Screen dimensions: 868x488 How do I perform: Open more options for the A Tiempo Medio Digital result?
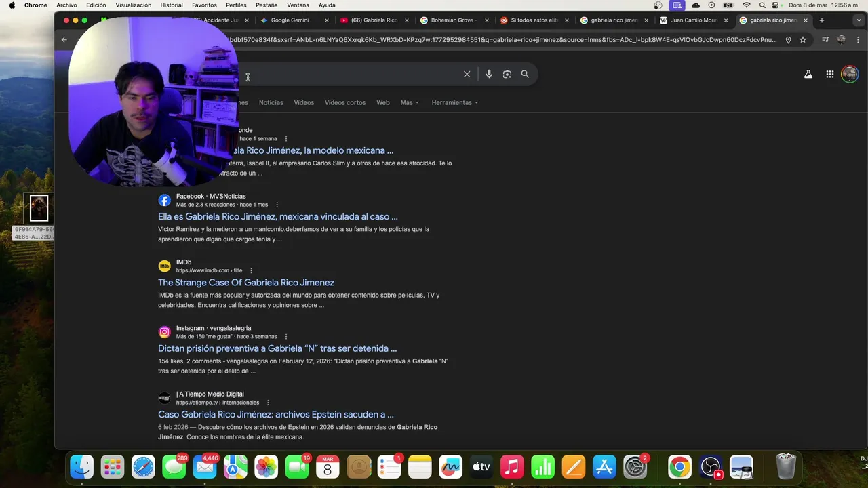pyautogui.click(x=268, y=403)
